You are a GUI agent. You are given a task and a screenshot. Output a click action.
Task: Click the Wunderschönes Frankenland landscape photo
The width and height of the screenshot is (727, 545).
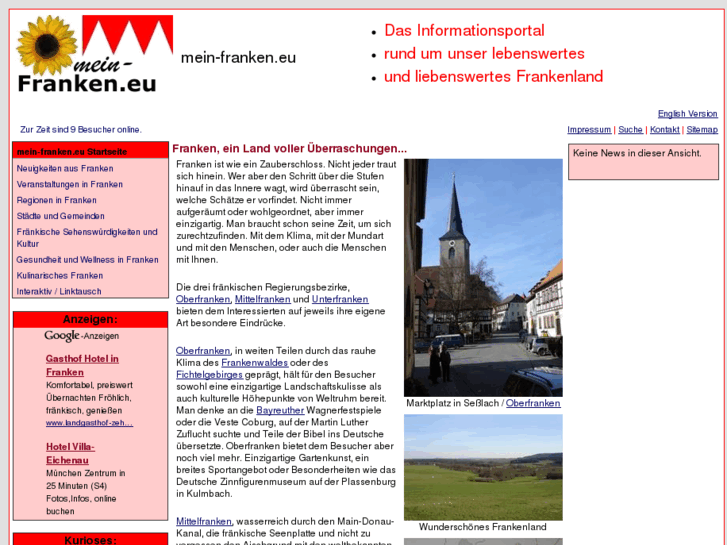(x=483, y=467)
